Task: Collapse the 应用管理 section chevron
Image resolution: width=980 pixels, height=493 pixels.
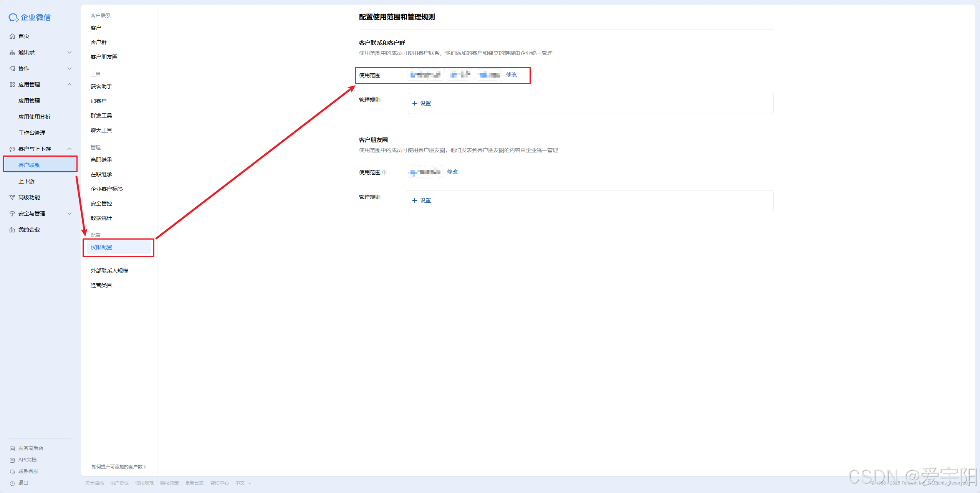Action: click(70, 84)
